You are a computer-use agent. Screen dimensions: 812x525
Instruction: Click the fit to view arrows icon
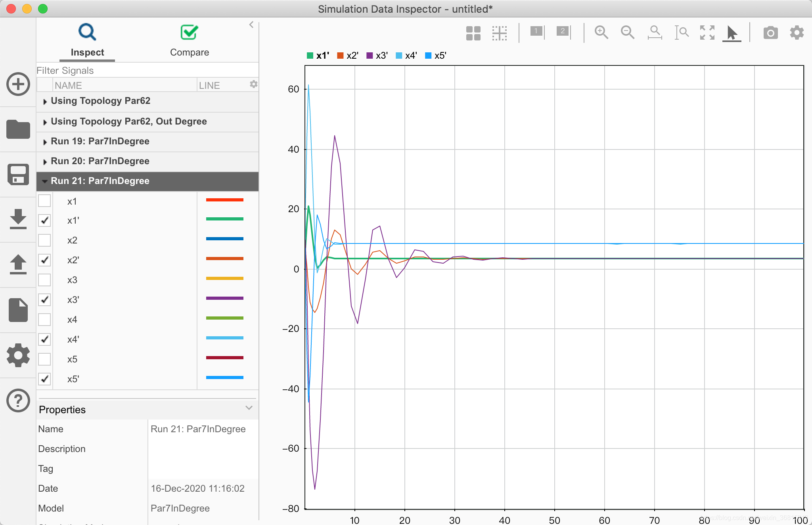707,33
